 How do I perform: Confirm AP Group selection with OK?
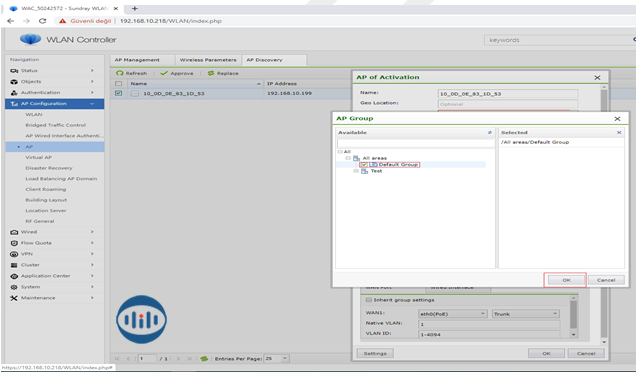[x=566, y=280]
